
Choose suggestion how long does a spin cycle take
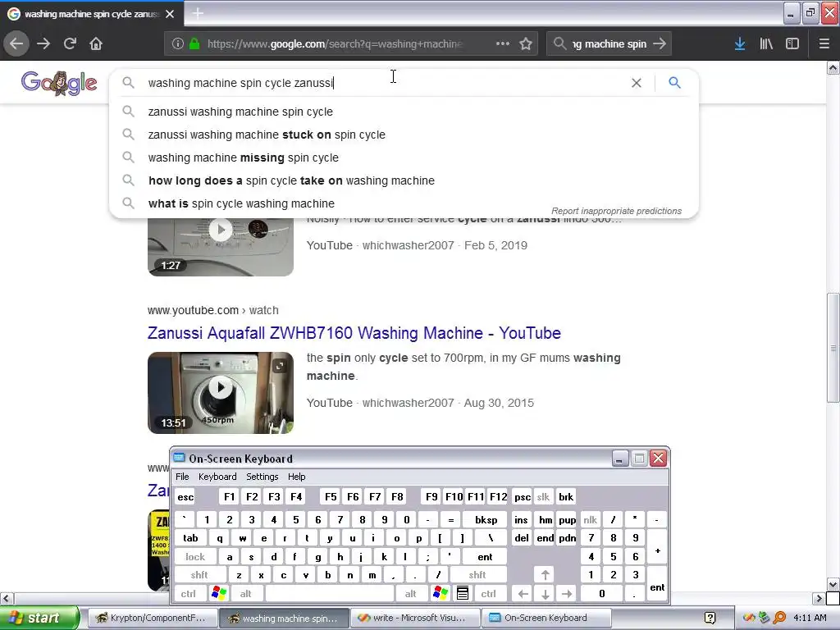point(404,180)
